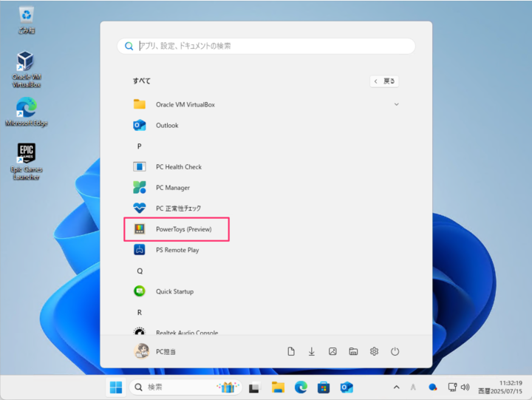Launch PowerToys (Preview) via its label

[183, 229]
